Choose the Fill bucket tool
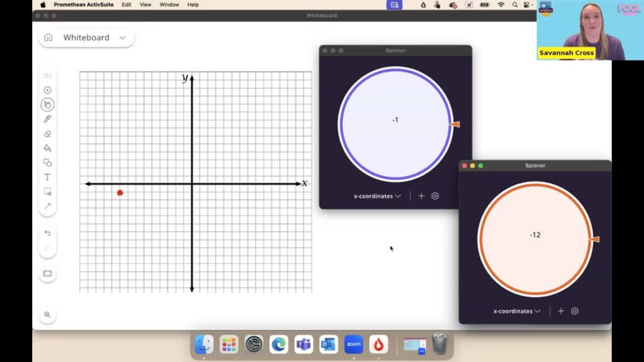Image resolution: width=644 pixels, height=362 pixels. [x=47, y=148]
